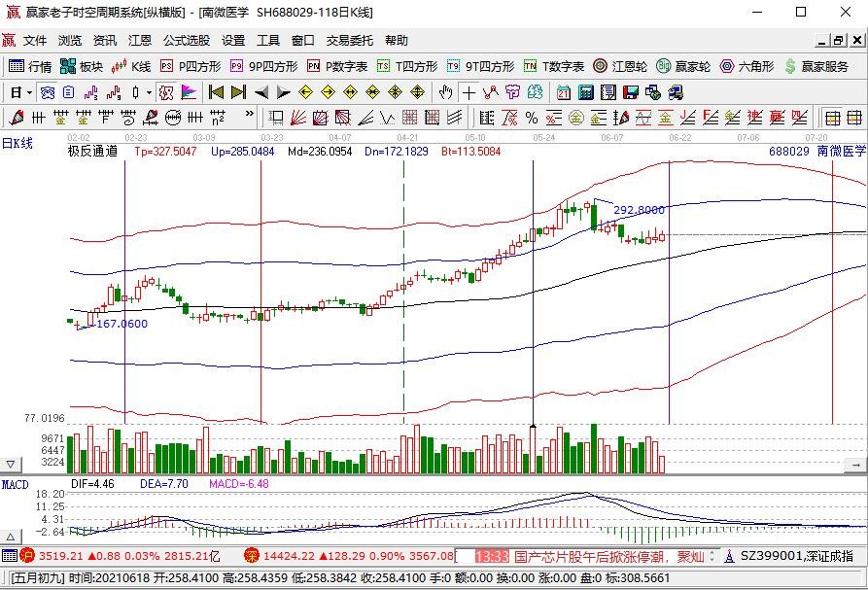Click the 极反通道 indicator label

tap(93, 151)
